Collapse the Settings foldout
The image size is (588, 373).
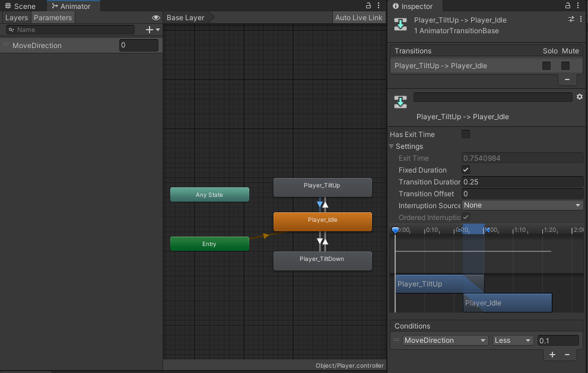(x=392, y=146)
